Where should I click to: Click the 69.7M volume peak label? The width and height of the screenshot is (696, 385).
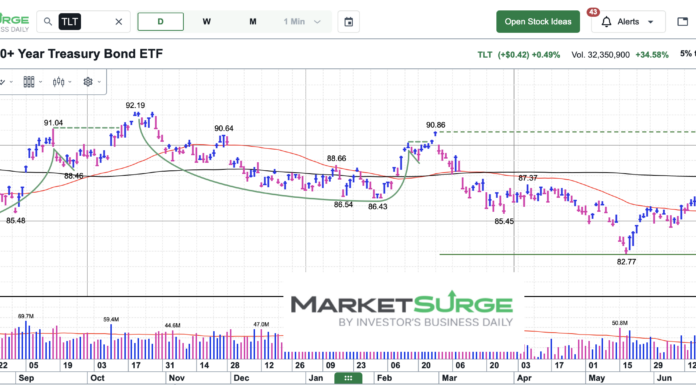pyautogui.click(x=26, y=316)
